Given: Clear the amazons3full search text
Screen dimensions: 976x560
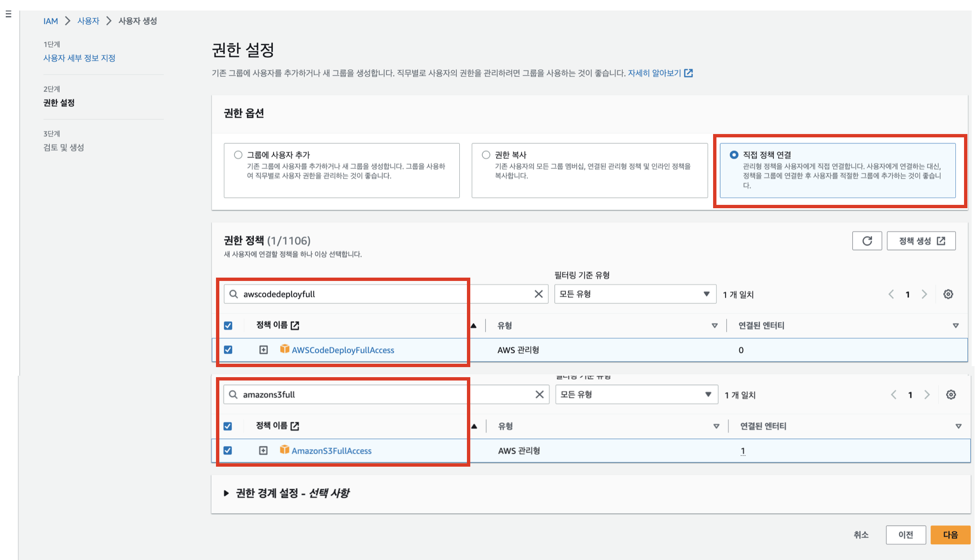Looking at the screenshot, I should (540, 394).
